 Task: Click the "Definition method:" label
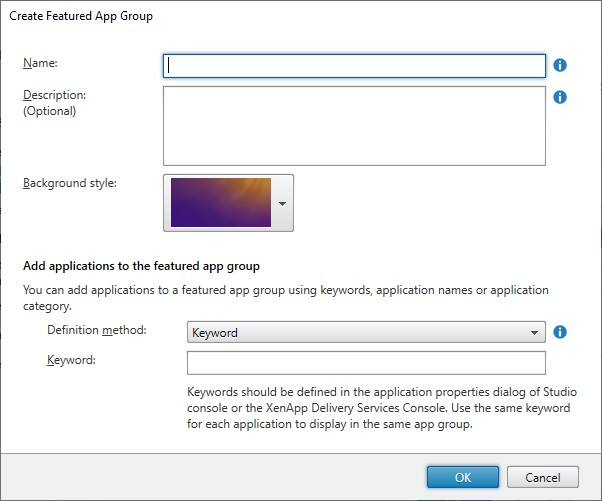click(97, 330)
